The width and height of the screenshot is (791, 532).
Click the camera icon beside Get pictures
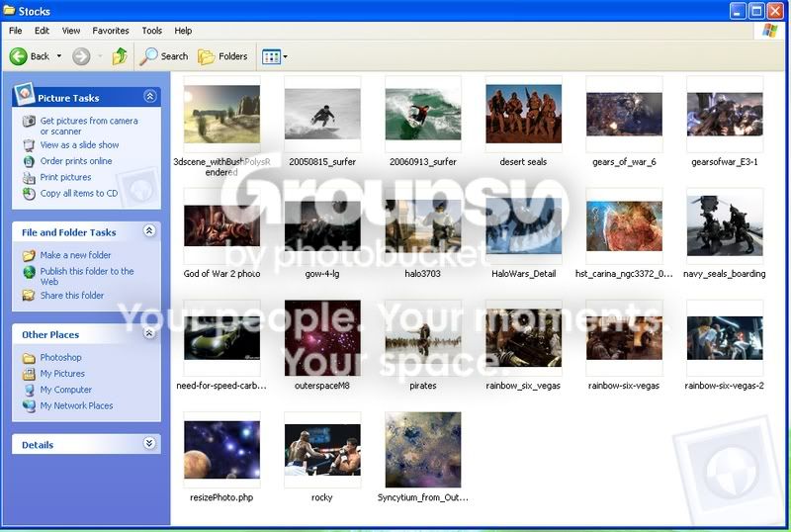[29, 122]
